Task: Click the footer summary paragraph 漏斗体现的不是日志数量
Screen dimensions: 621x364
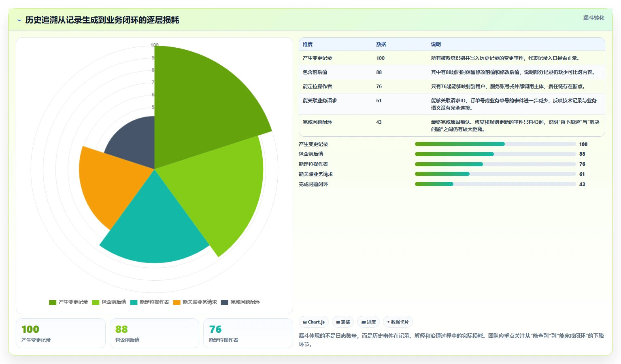Action: (x=451, y=340)
